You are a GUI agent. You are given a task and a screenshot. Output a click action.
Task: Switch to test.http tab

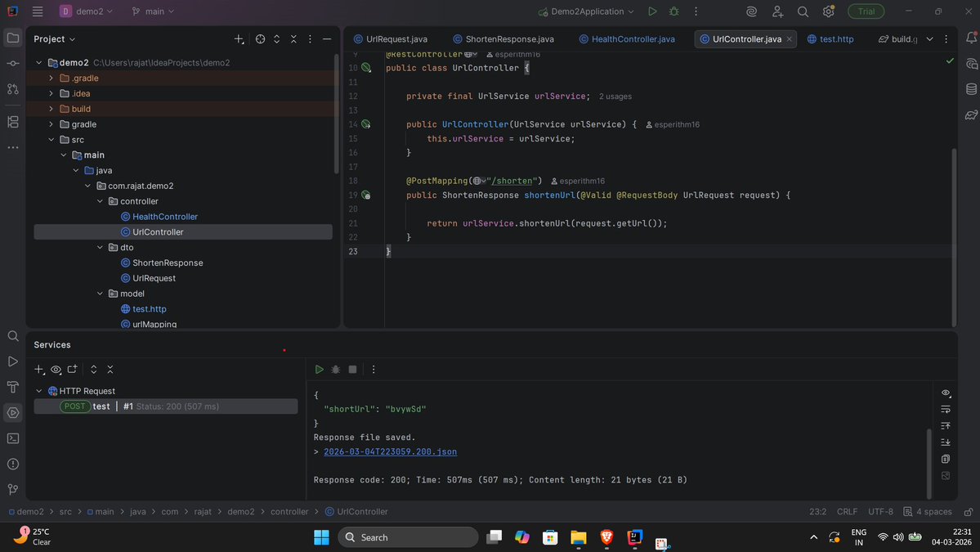pyautogui.click(x=830, y=38)
